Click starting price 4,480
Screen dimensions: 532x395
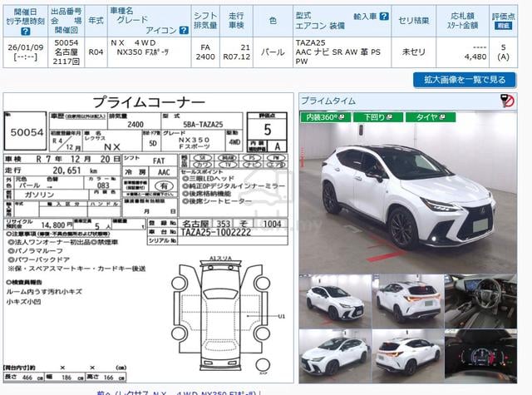coord(475,57)
